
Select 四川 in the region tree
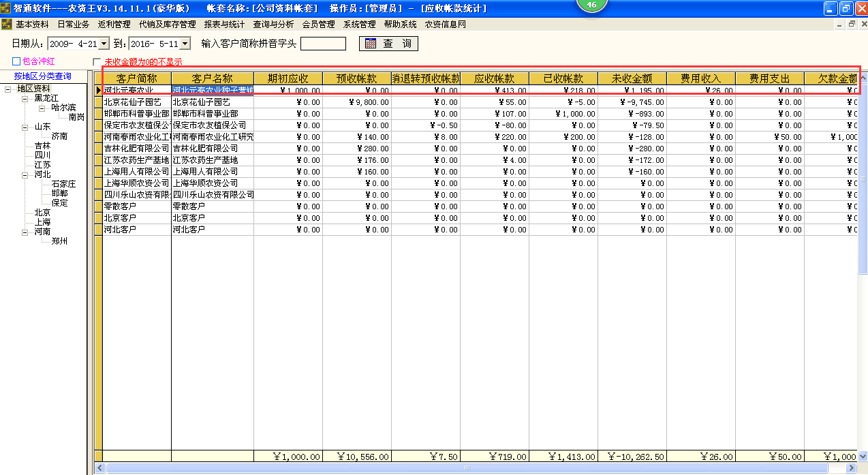coord(42,155)
